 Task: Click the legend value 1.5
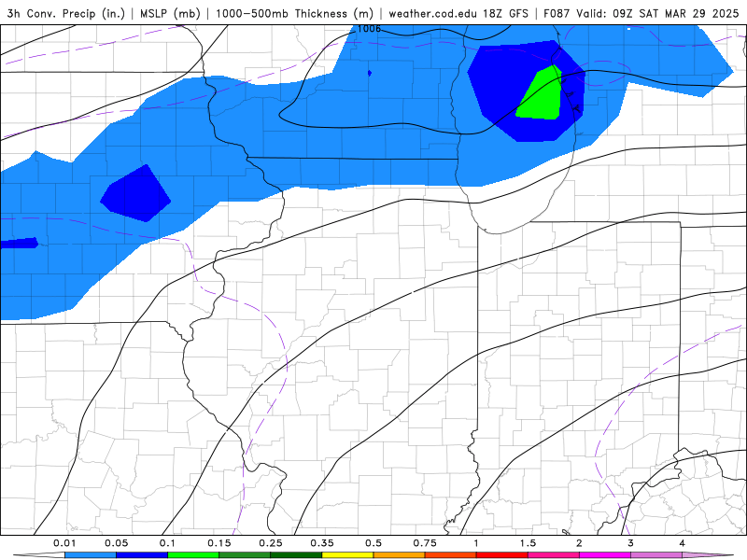click(x=528, y=543)
